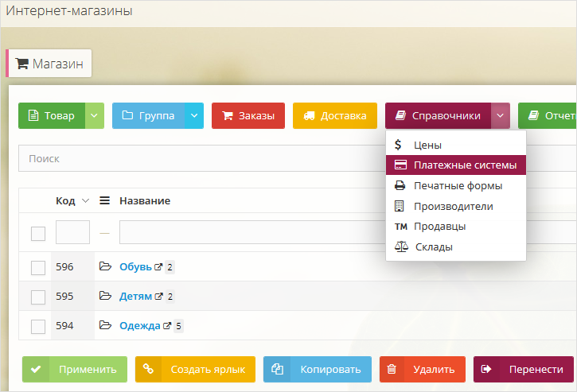Viewport: 577px width, 392px height.
Task: Select the checkbox for row 595
Action: (38, 297)
